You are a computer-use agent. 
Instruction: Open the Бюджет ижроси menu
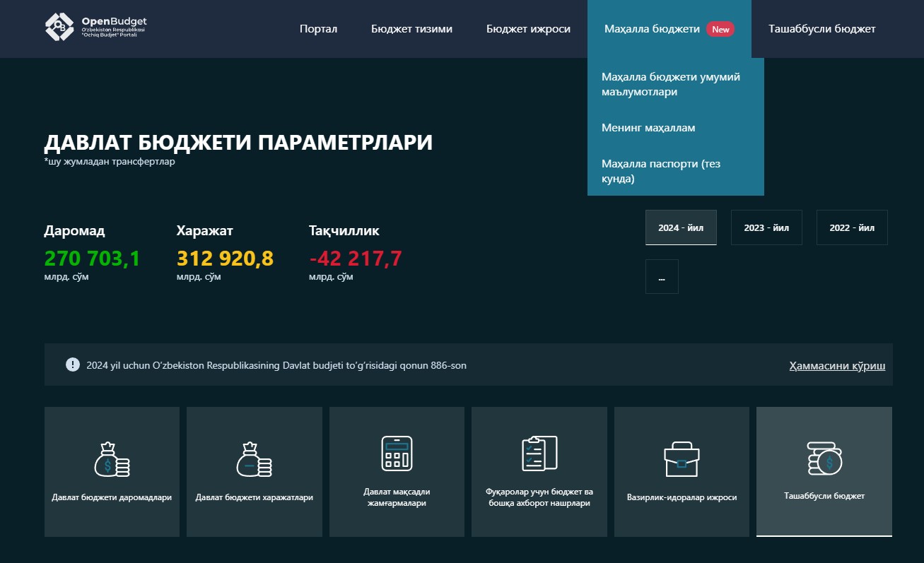528,29
